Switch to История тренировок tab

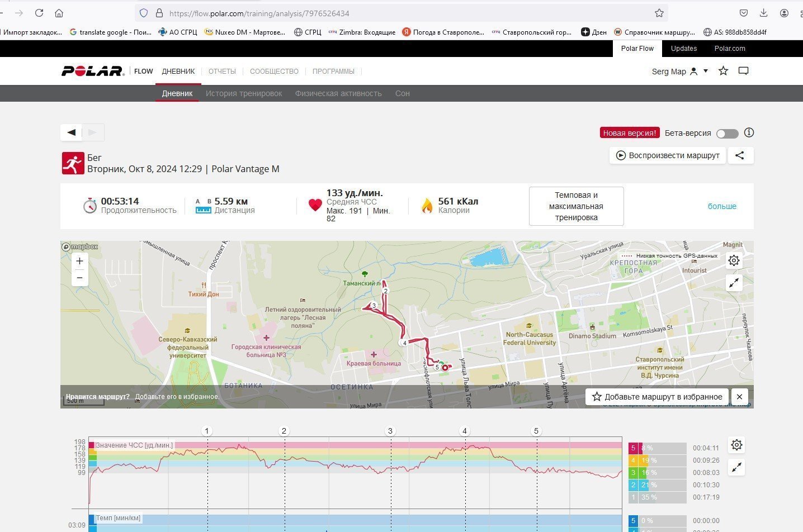click(x=244, y=93)
